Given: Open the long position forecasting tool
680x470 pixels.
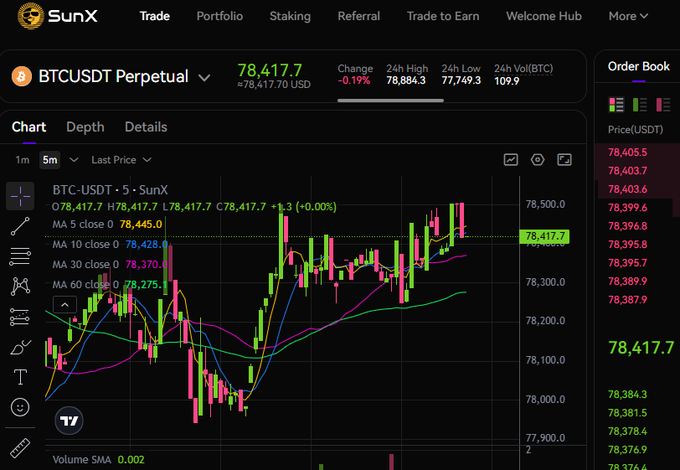Looking at the screenshot, I should click(x=20, y=317).
